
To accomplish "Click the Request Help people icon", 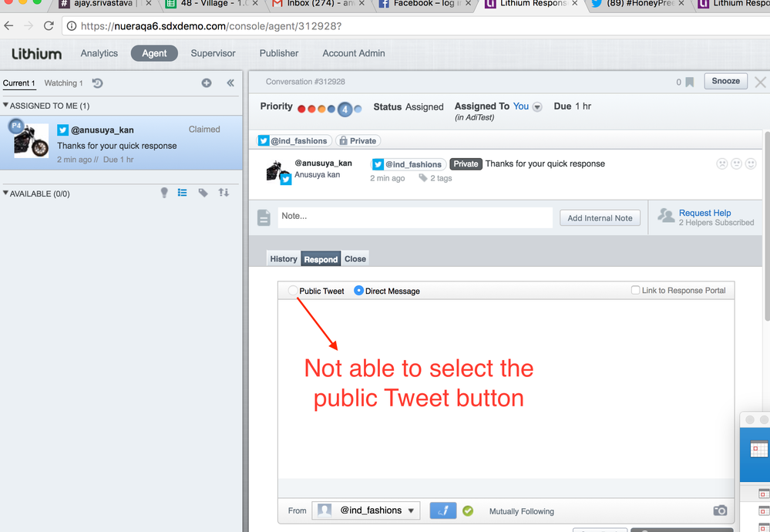I will click(x=666, y=215).
